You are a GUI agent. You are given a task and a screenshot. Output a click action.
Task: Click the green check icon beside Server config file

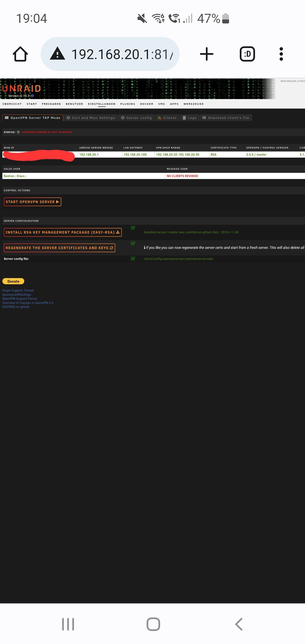coord(133,259)
